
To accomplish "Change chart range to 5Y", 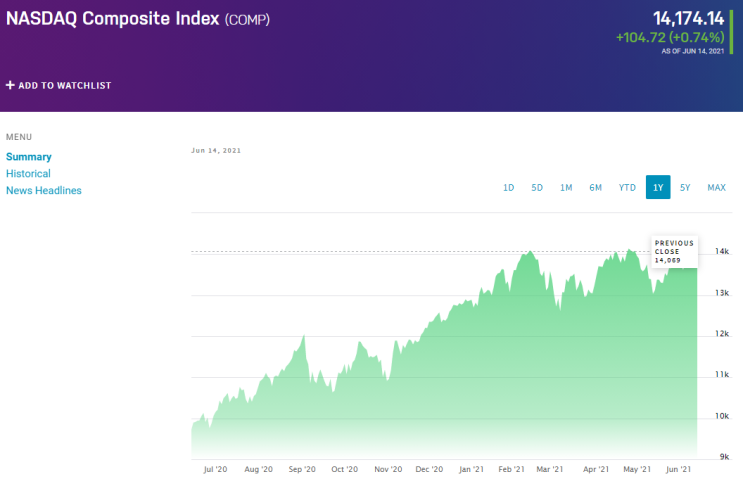I will 685,188.
